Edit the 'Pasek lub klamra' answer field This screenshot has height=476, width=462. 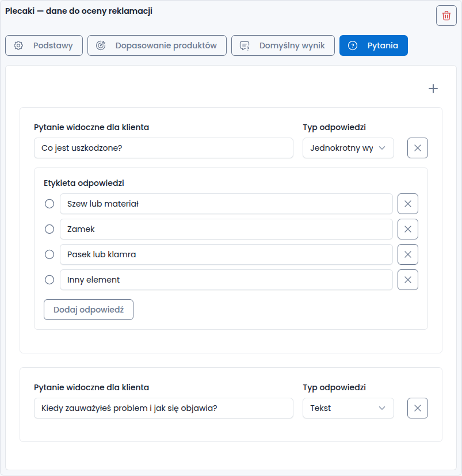[x=226, y=254]
